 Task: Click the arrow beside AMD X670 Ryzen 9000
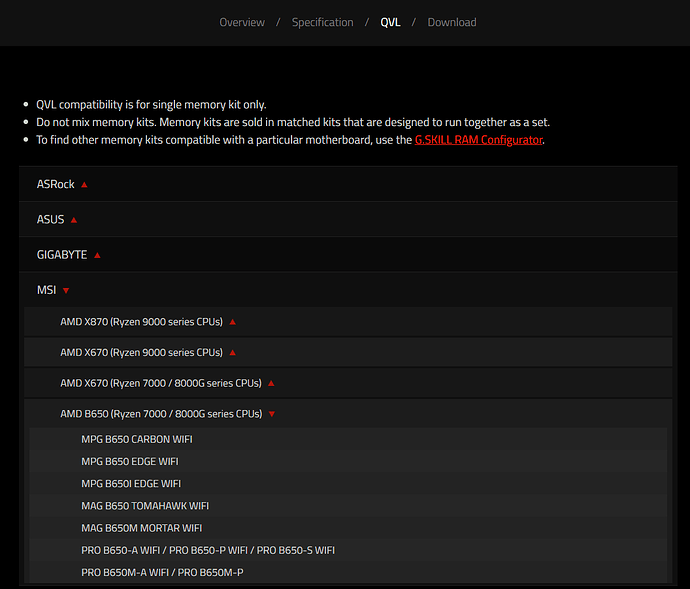233,353
